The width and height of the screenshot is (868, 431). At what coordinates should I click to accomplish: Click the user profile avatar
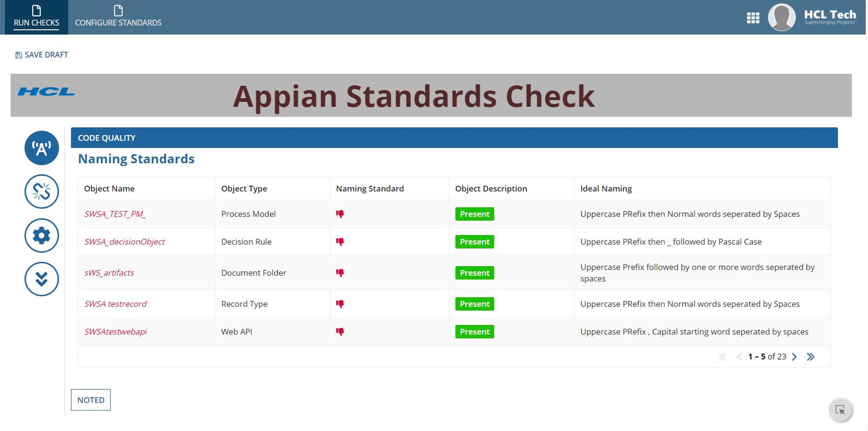click(x=781, y=17)
